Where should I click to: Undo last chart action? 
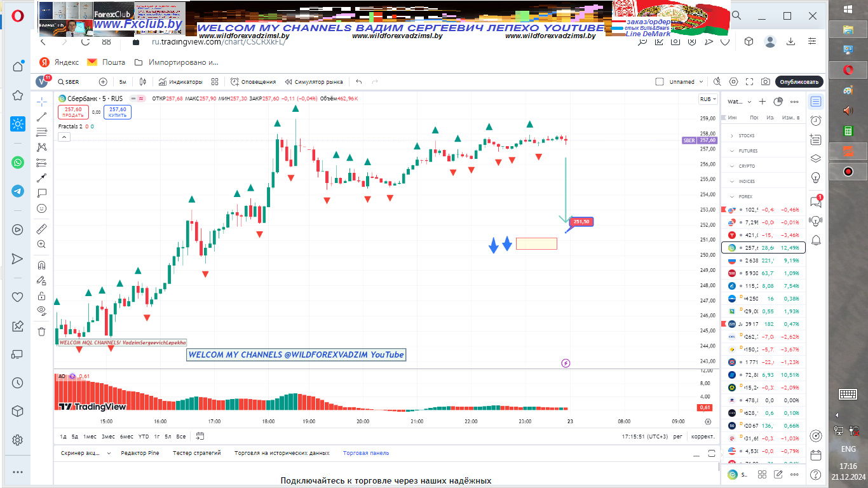coord(359,82)
